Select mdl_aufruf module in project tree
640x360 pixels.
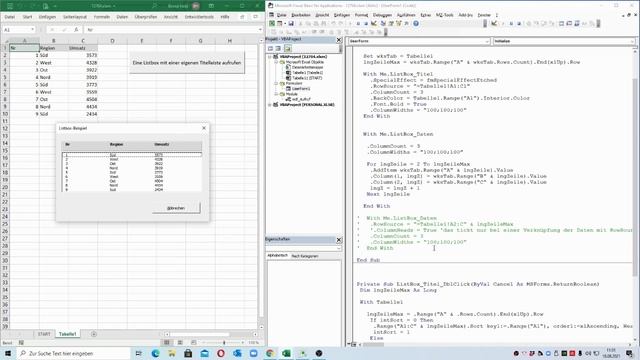(301, 99)
